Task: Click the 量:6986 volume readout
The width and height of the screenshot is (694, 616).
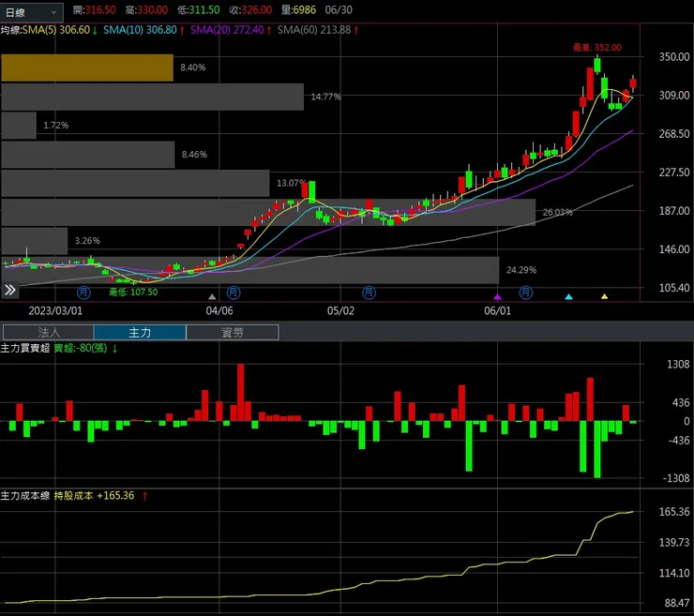Action: click(299, 9)
